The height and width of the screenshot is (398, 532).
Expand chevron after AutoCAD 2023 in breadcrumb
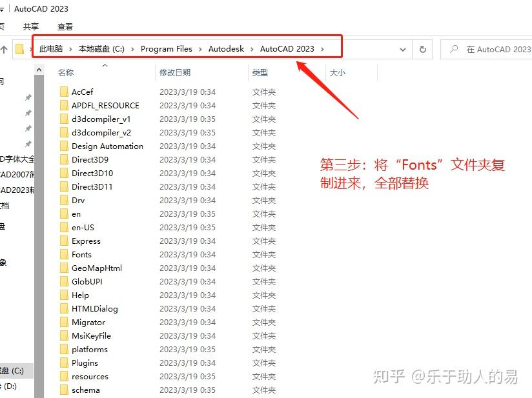tap(322, 49)
